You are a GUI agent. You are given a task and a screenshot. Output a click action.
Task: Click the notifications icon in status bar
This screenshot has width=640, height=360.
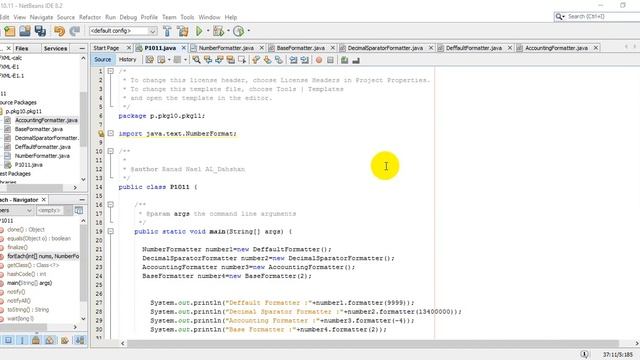(x=584, y=354)
